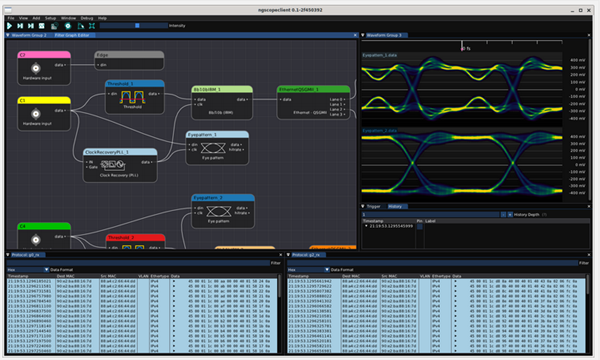The image size is (600, 360).
Task: Switch to the Waveform Group 2 tab
Action: 29,35
